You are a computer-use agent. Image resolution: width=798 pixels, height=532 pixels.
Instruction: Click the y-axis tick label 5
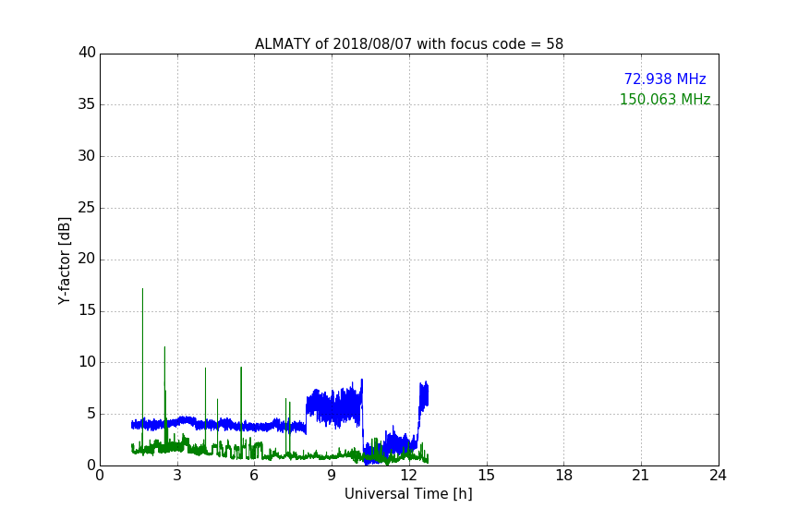(91, 414)
